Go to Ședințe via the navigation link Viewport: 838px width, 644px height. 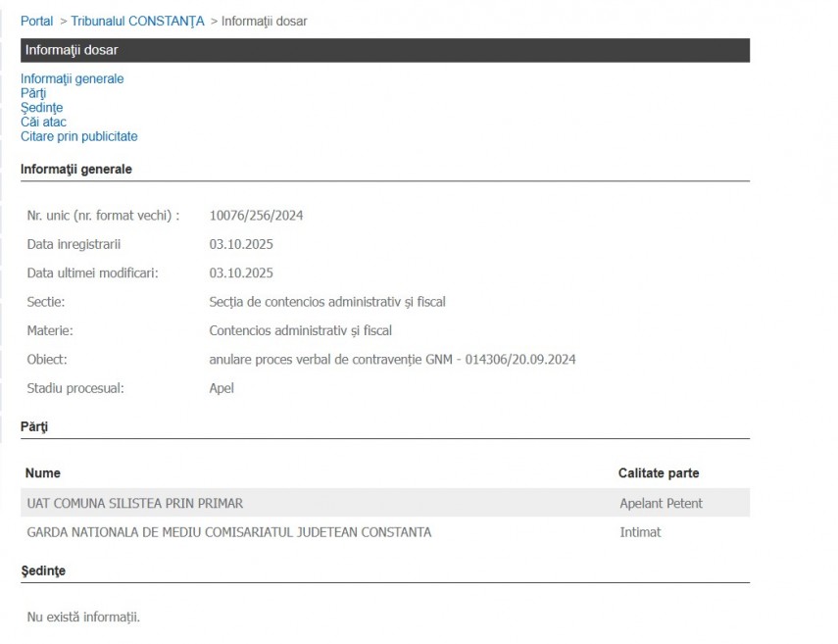tap(41, 108)
